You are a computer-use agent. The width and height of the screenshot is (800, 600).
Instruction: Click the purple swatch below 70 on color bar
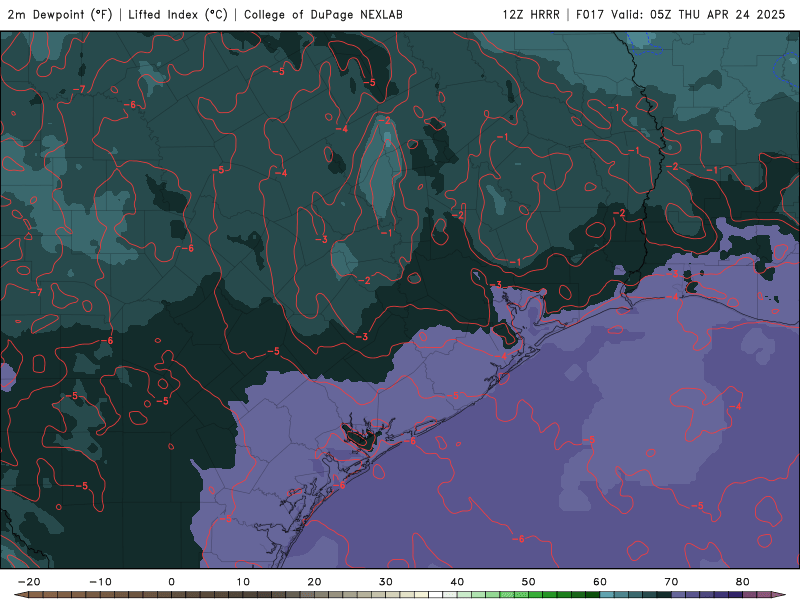click(x=679, y=595)
